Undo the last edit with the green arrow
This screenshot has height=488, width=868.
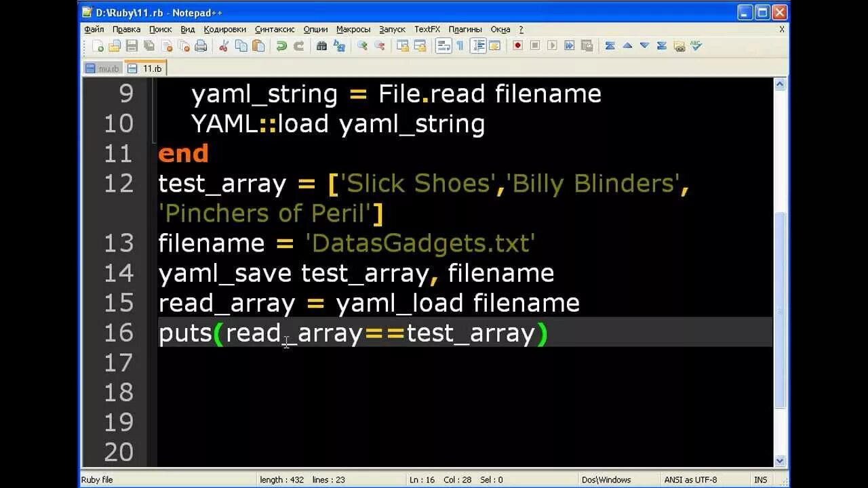[281, 46]
